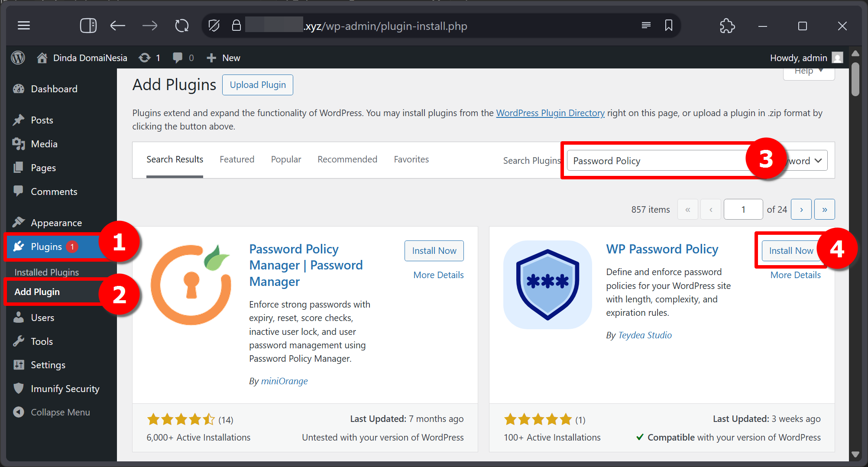Open the Tools menu

coord(42,341)
